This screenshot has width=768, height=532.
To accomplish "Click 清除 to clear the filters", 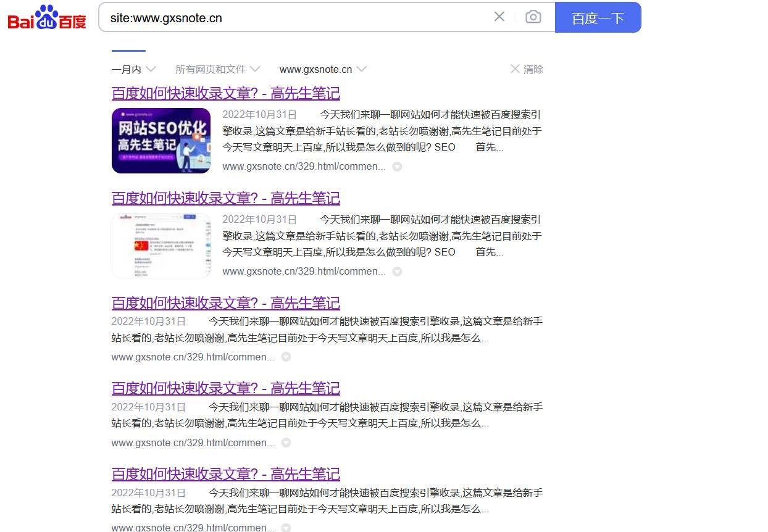I will pos(527,69).
